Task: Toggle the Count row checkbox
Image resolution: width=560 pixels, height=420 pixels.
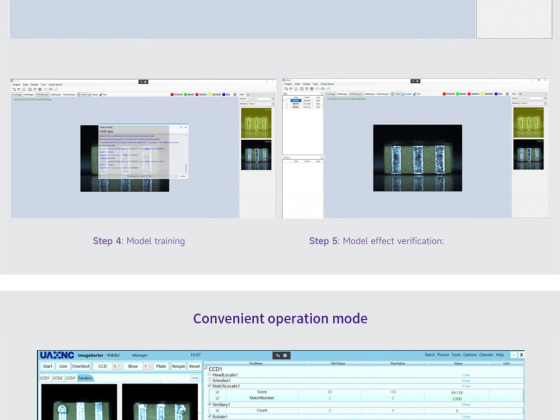Action: point(217,410)
